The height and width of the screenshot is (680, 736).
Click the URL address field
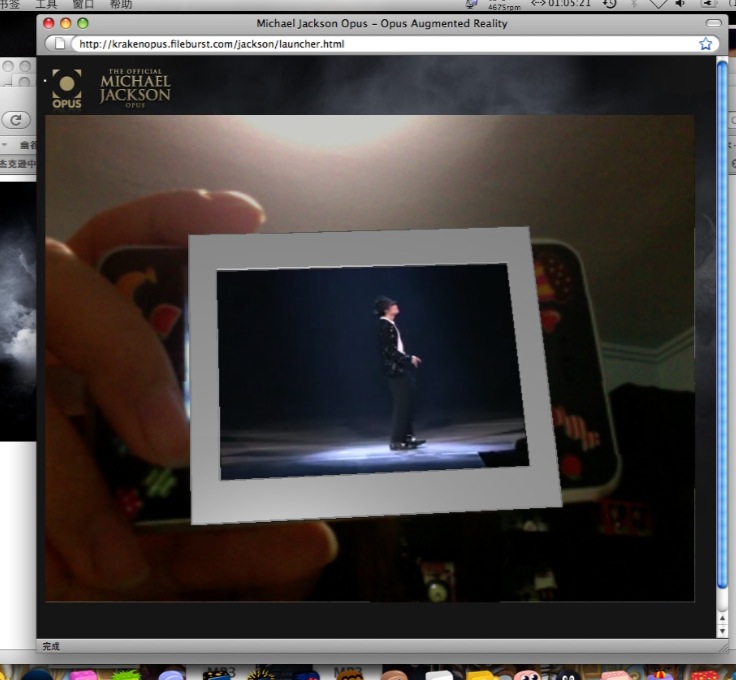394,44
